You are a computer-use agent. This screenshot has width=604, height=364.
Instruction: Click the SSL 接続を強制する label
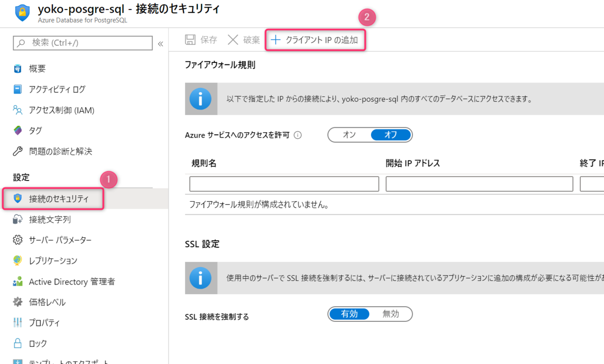[217, 317]
